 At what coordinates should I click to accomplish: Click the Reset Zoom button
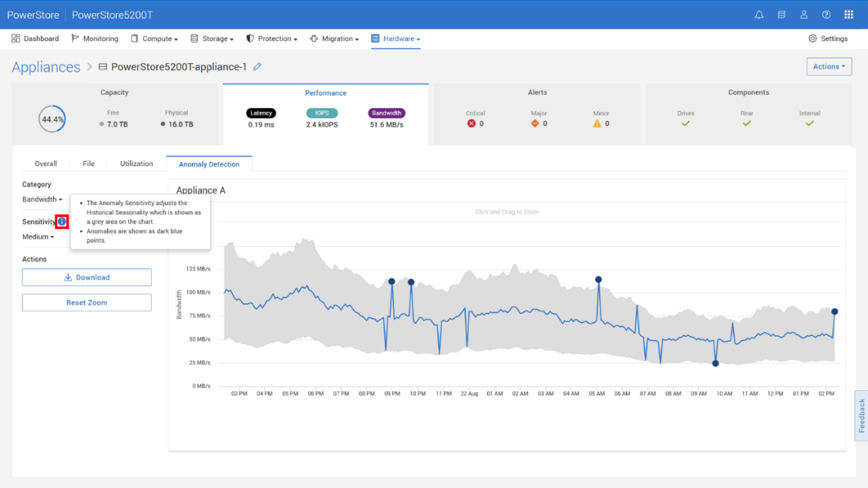(x=86, y=303)
